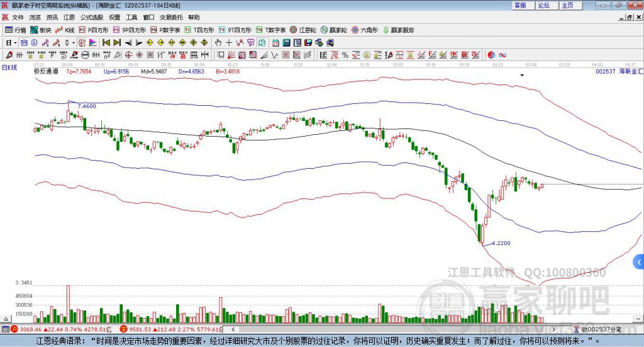Open the 江恩 menu
The image size is (644, 347).
coord(69,17)
